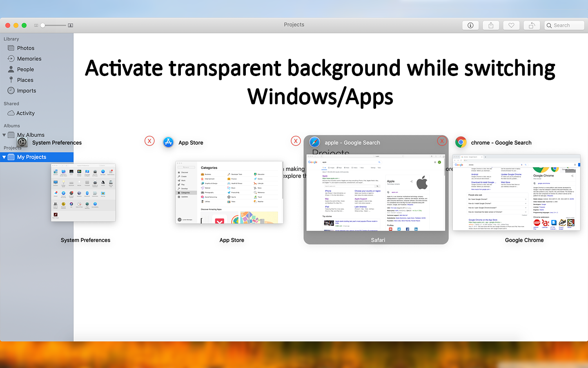The image size is (588, 368).
Task: Select the Safari compass icon on the window
Action: pos(314,142)
